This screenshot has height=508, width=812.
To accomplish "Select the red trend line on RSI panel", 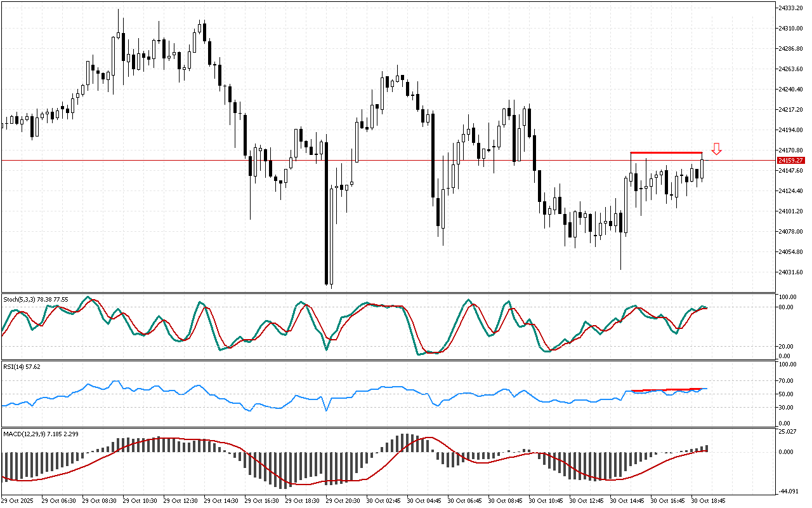I will coord(666,390).
